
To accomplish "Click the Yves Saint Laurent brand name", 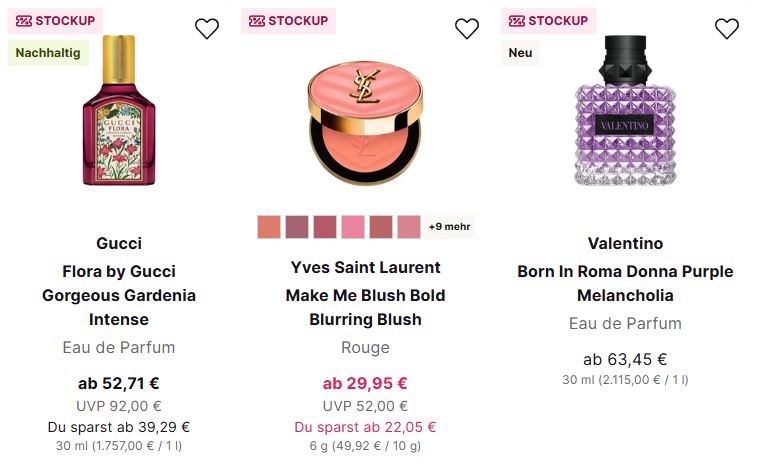I will pos(365,268).
